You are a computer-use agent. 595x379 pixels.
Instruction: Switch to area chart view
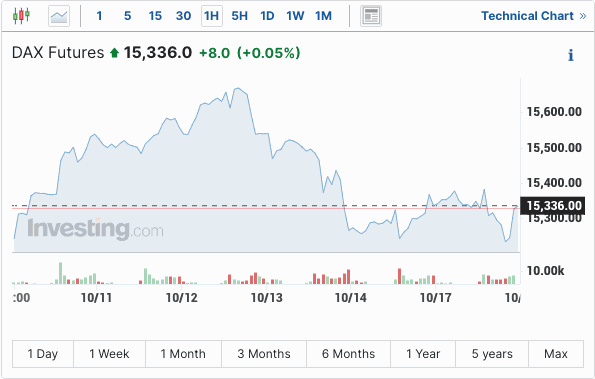[59, 16]
